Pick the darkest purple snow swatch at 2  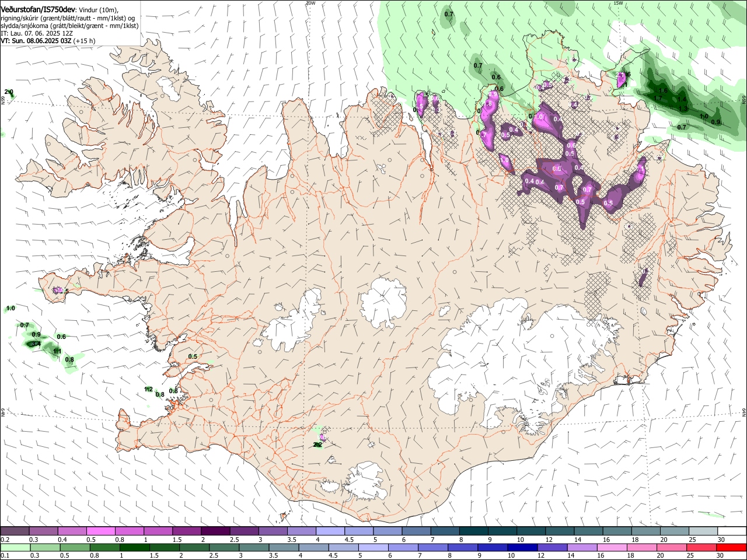click(215, 531)
